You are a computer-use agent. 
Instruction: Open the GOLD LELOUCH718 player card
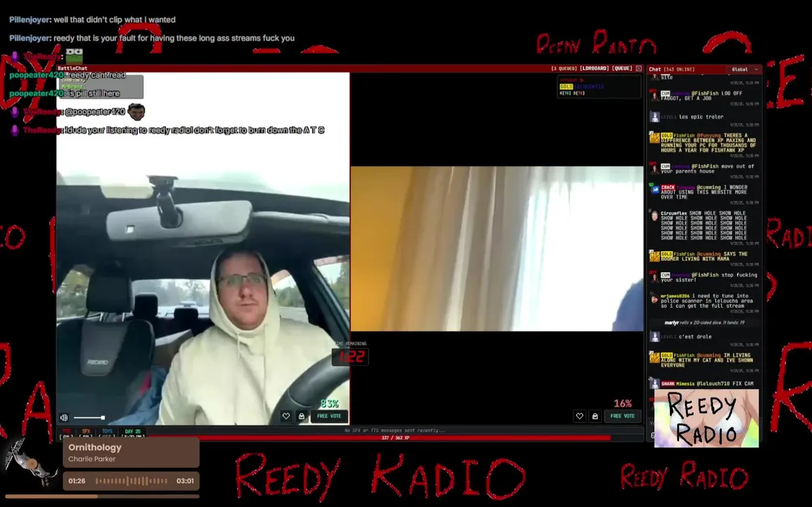click(599, 87)
